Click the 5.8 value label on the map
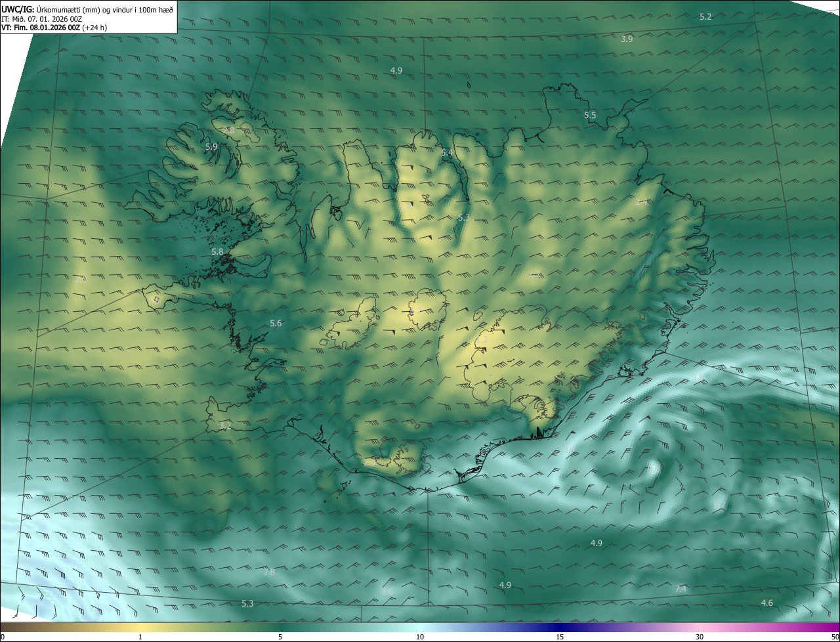Viewport: 840px width, 642px height. 217,251
